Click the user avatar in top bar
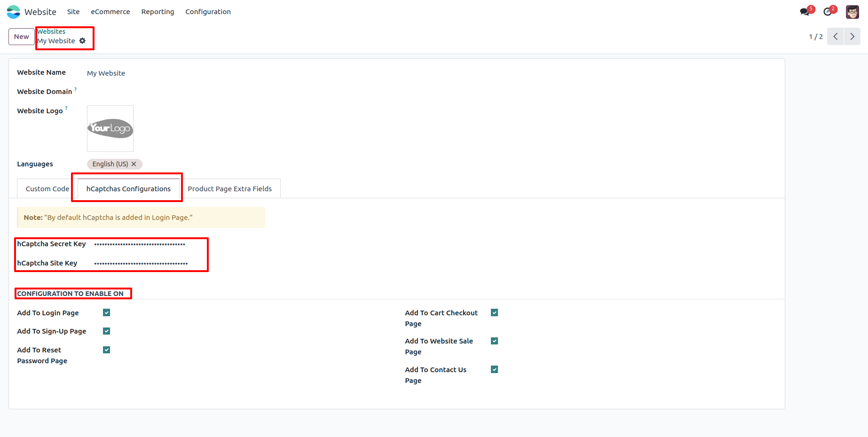Screen dimensions: 868x437 852,12
